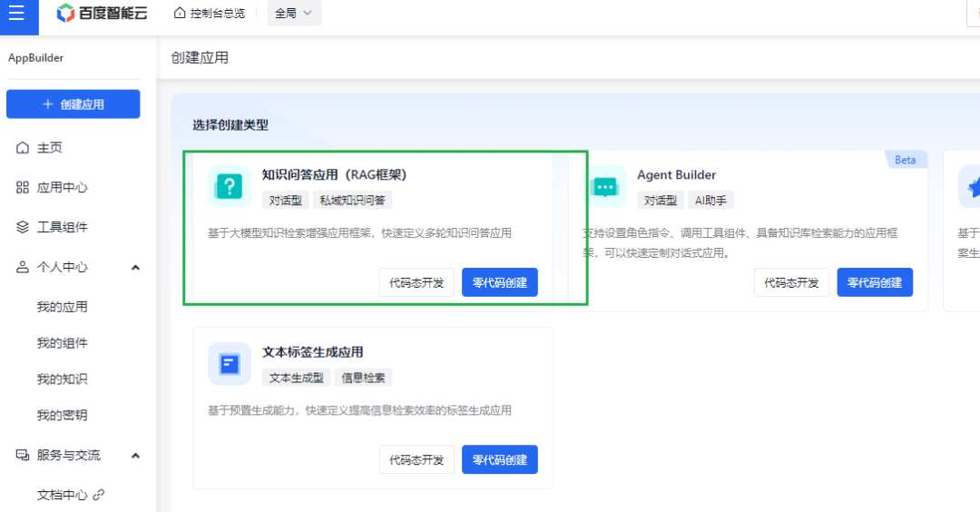Click the 知识问答应用（RAG框架） title
Image resolution: width=980 pixels, height=512 pixels.
click(334, 174)
